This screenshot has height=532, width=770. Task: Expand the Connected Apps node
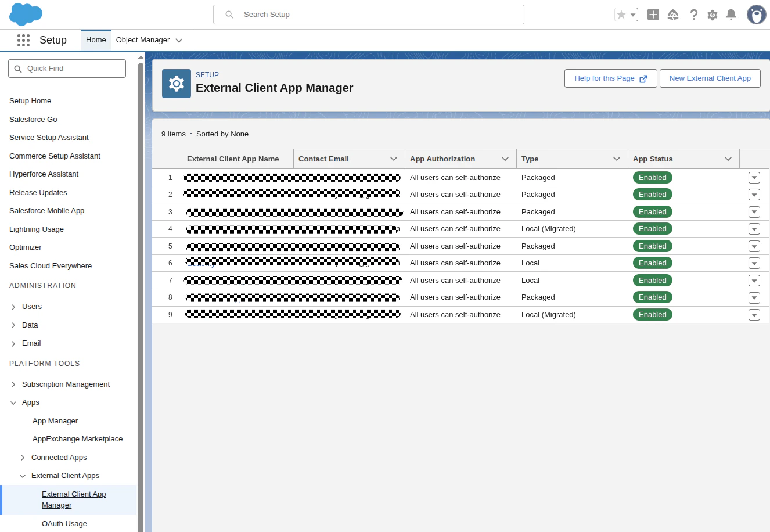(23, 458)
